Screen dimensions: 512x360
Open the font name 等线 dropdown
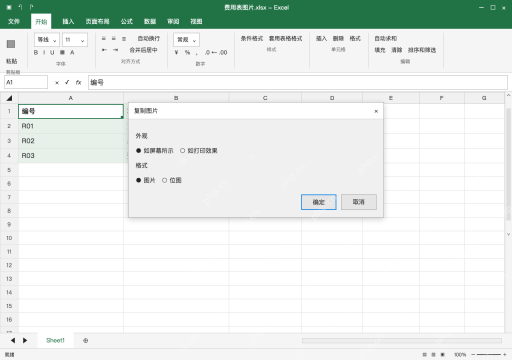pyautogui.click(x=47, y=40)
